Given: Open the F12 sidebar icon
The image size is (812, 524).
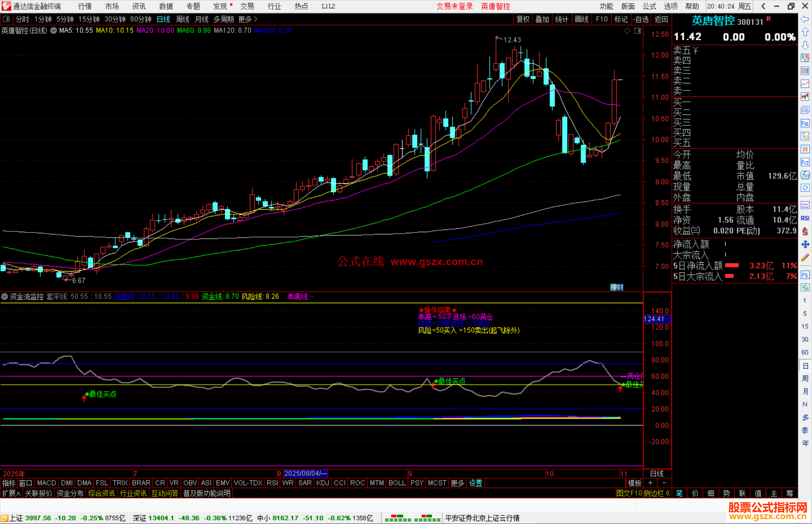Looking at the screenshot, I should pyautogui.click(x=805, y=162).
